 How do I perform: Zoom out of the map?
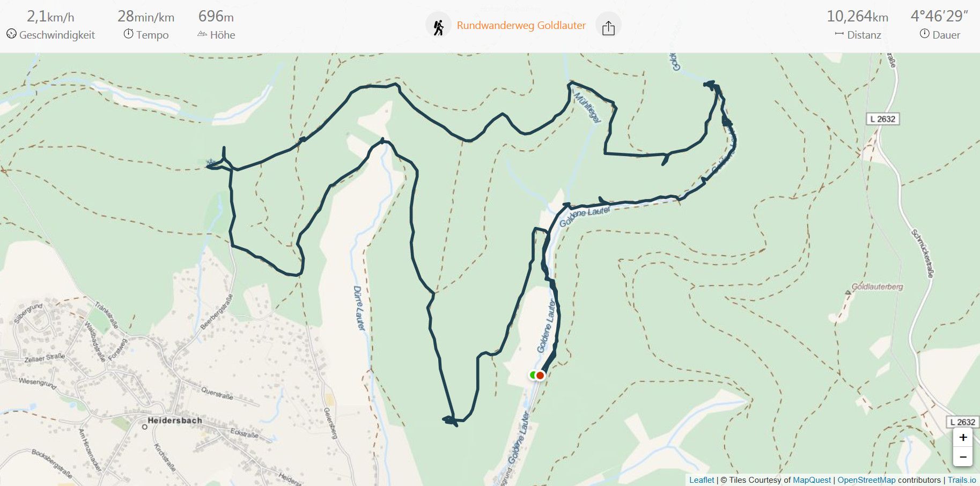(x=963, y=457)
